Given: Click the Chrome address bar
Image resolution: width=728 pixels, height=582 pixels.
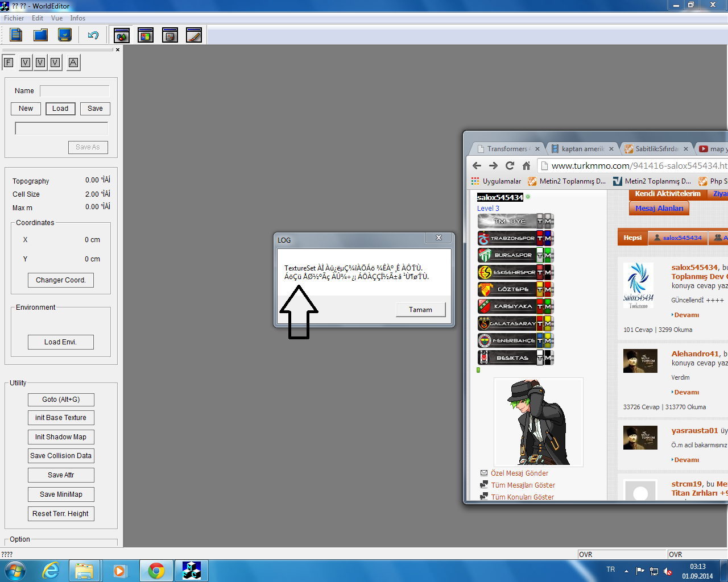Looking at the screenshot, I should [x=632, y=166].
